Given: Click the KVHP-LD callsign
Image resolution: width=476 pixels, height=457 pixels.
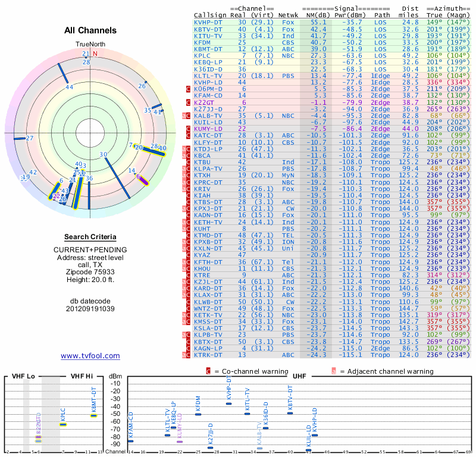Looking at the screenshot, I should [x=208, y=82].
